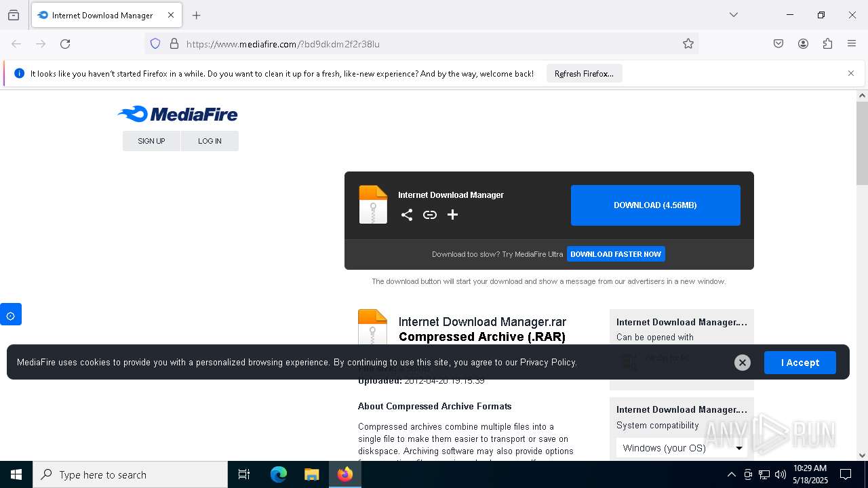Open tracking protection shield icon
Image resolution: width=868 pixels, height=488 pixels.
155,44
